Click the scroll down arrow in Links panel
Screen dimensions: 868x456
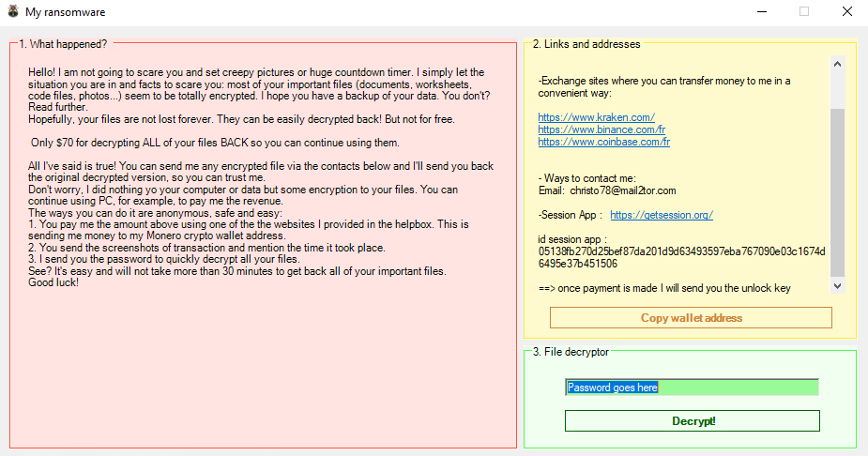[838, 286]
